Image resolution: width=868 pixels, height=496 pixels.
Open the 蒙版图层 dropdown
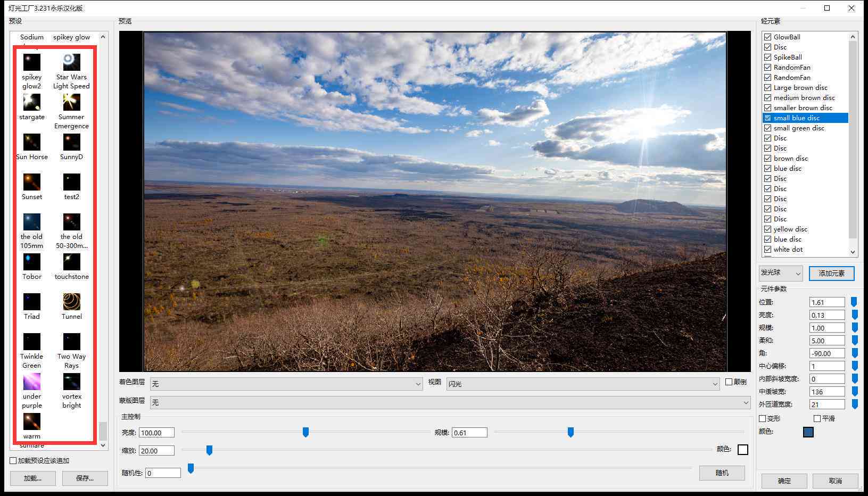click(450, 403)
